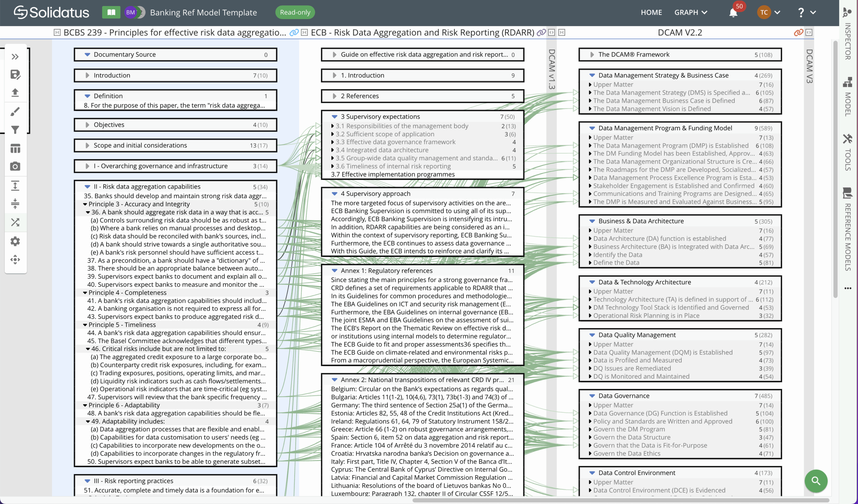Click the Inspector panel icon
This screenshot has width=858, height=504.
click(x=848, y=12)
